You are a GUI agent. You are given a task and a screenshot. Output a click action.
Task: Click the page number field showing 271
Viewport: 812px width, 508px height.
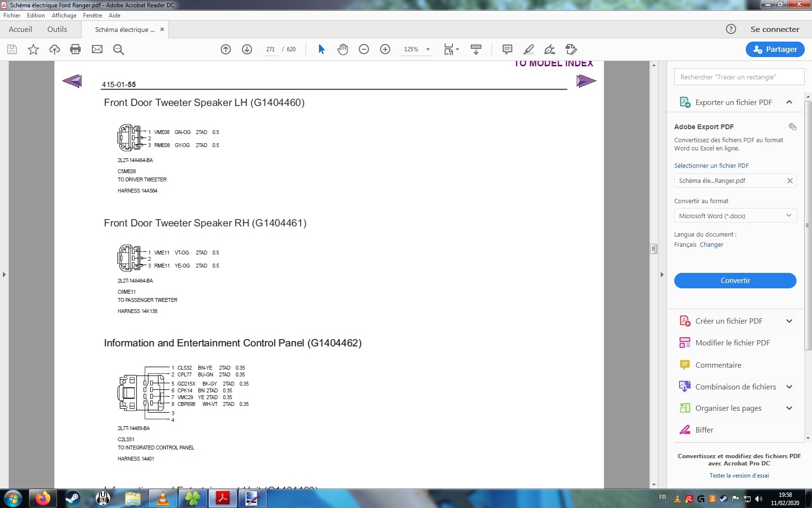coord(270,49)
